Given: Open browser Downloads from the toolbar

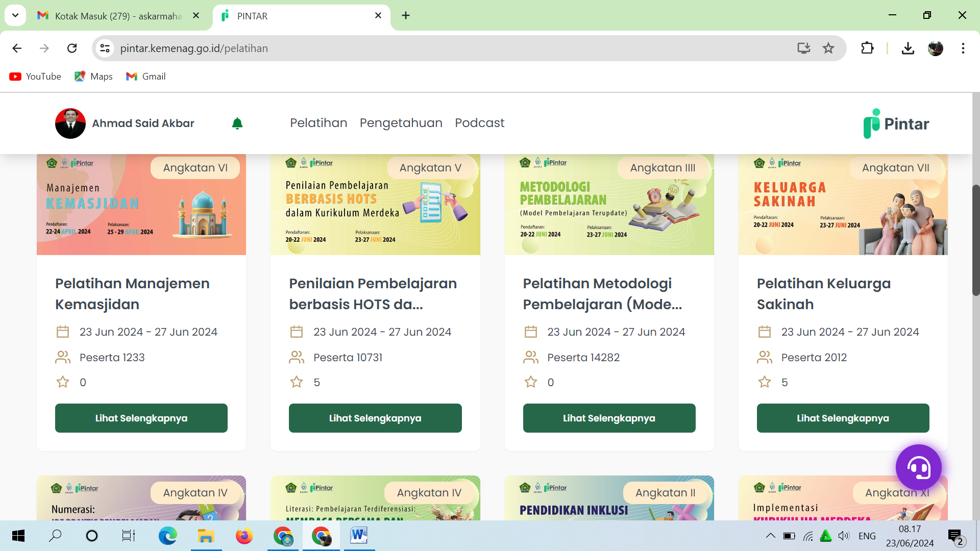Looking at the screenshot, I should pyautogui.click(x=908, y=48).
